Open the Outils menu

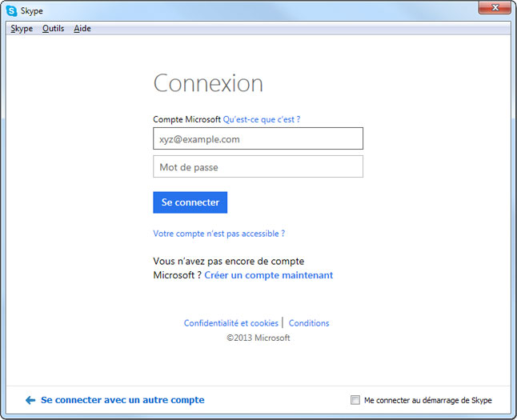(53, 29)
